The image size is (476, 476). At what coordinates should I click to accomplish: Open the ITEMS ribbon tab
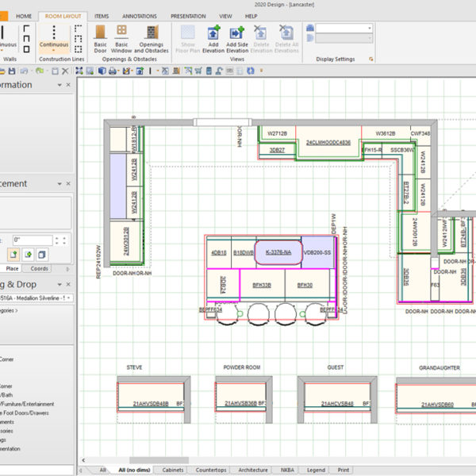[x=102, y=16]
